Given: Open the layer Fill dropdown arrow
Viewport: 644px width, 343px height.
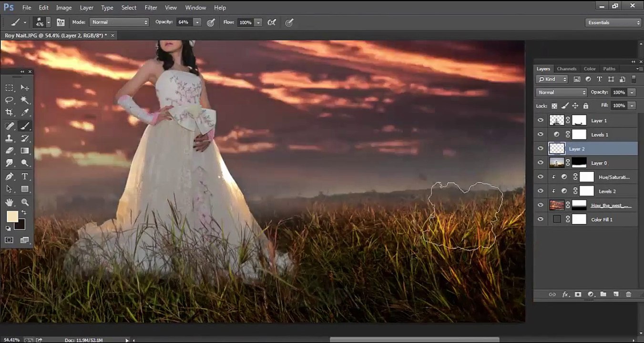Looking at the screenshot, I should click(632, 106).
